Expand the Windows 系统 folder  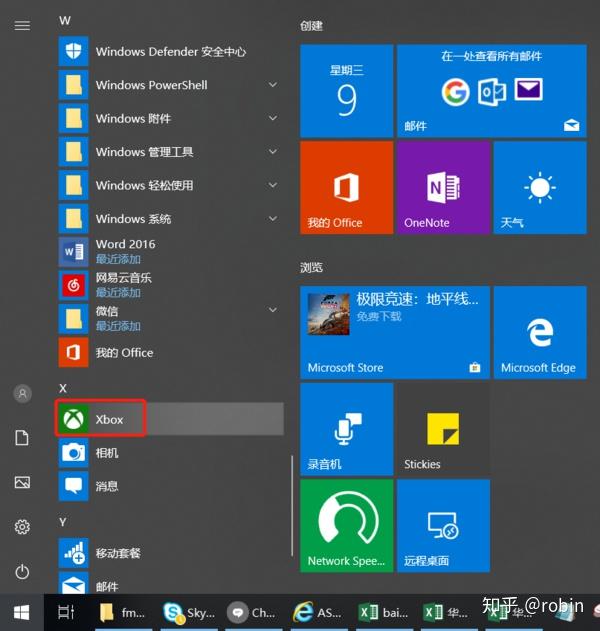click(273, 219)
